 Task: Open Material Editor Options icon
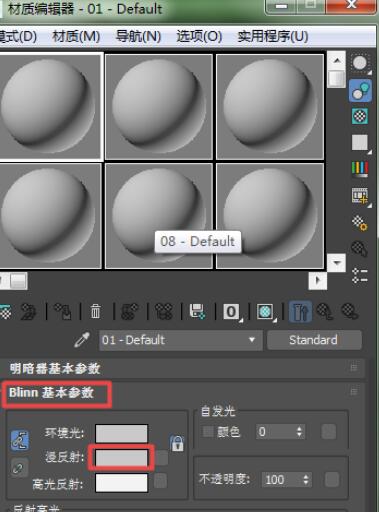pyautogui.click(x=360, y=223)
